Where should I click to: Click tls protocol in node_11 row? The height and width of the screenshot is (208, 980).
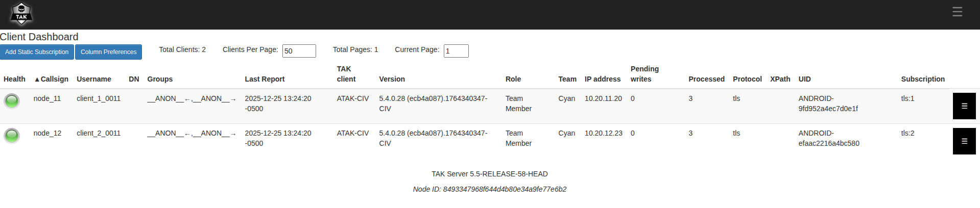click(x=736, y=98)
